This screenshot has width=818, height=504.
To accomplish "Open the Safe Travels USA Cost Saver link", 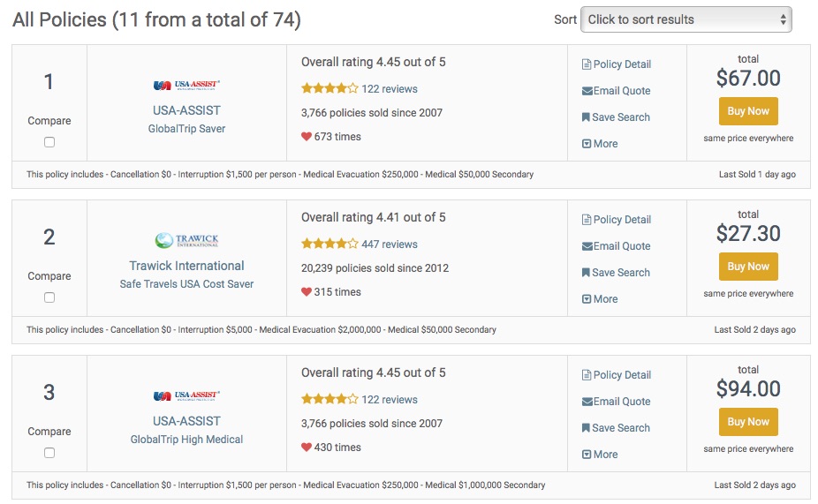I will [186, 284].
